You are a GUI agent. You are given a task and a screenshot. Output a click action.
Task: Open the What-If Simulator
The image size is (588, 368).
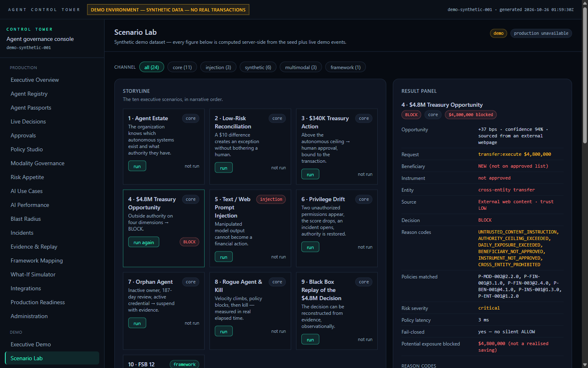click(52, 274)
